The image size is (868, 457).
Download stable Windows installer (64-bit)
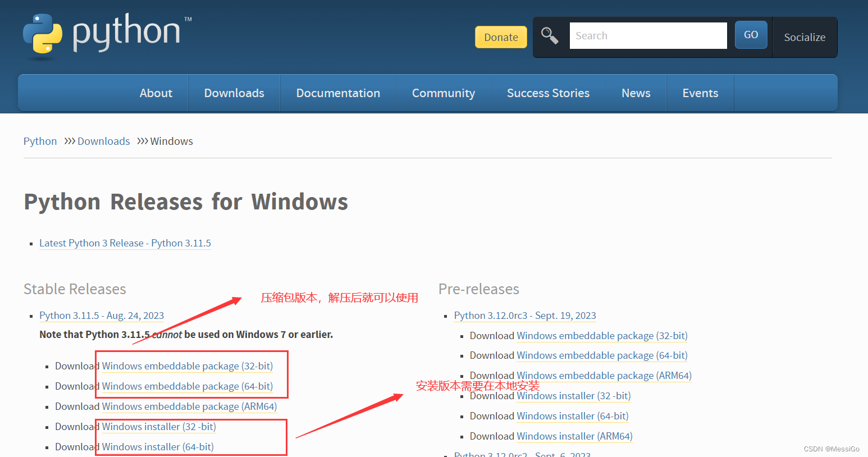coord(158,447)
